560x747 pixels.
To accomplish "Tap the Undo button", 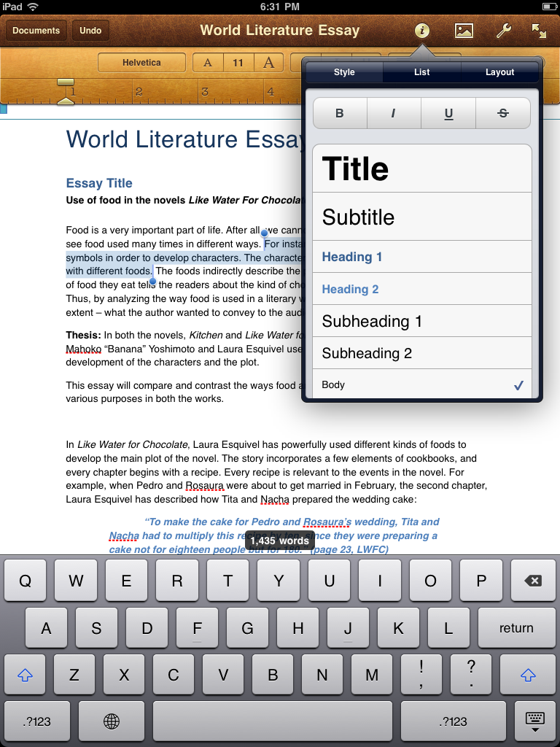I will [90, 31].
